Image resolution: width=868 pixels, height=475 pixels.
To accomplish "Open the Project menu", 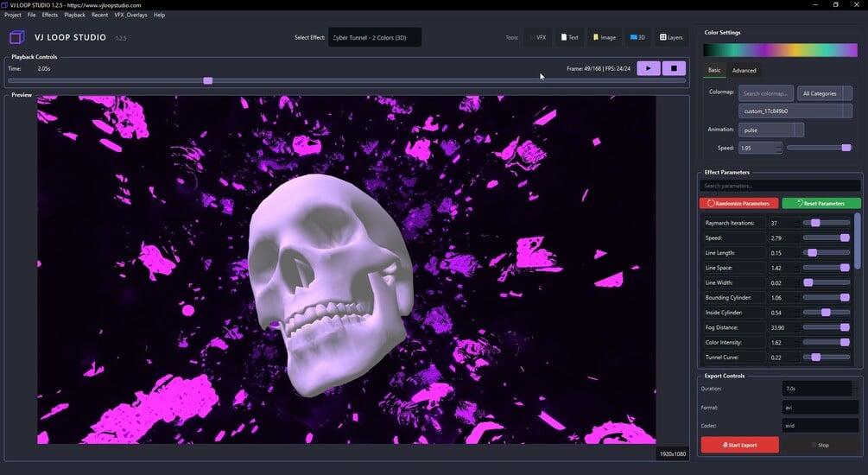I will point(13,15).
